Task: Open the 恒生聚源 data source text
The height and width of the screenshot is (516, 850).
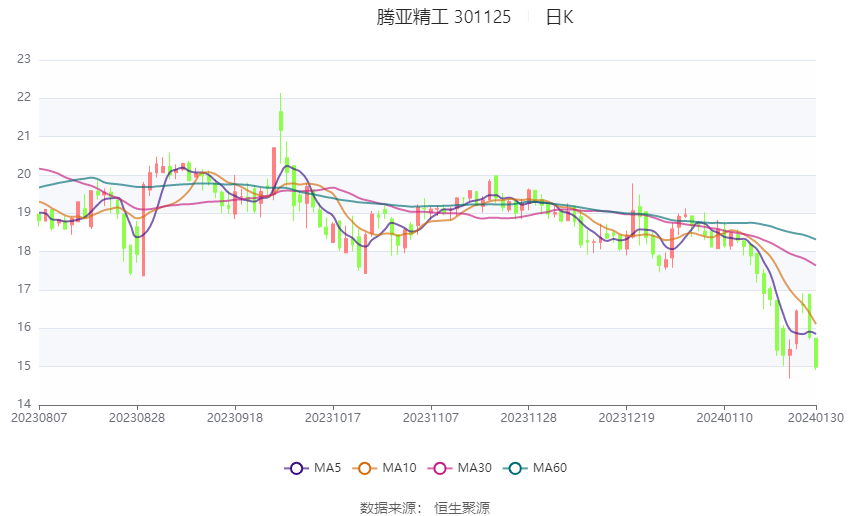Action: [462, 507]
